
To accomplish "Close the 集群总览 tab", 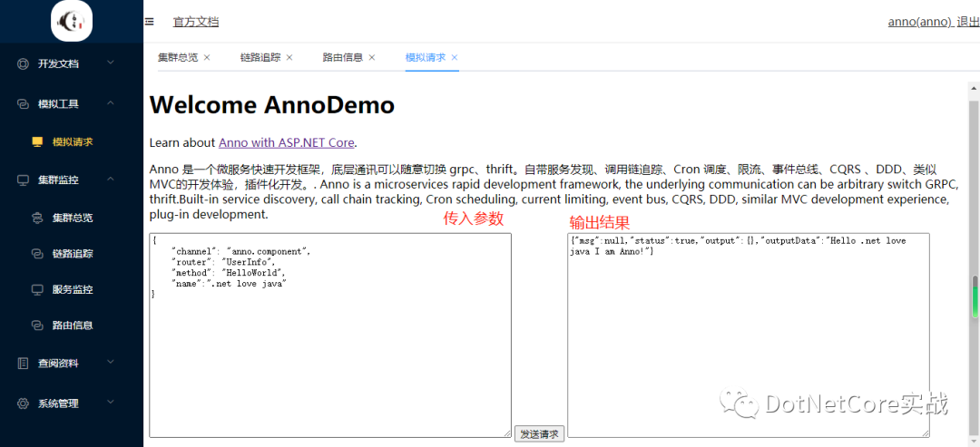I will 207,57.
